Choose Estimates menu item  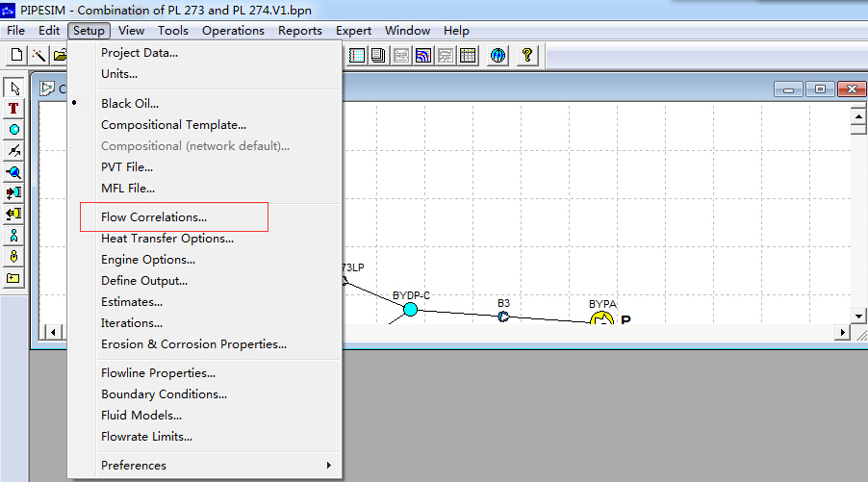132,302
